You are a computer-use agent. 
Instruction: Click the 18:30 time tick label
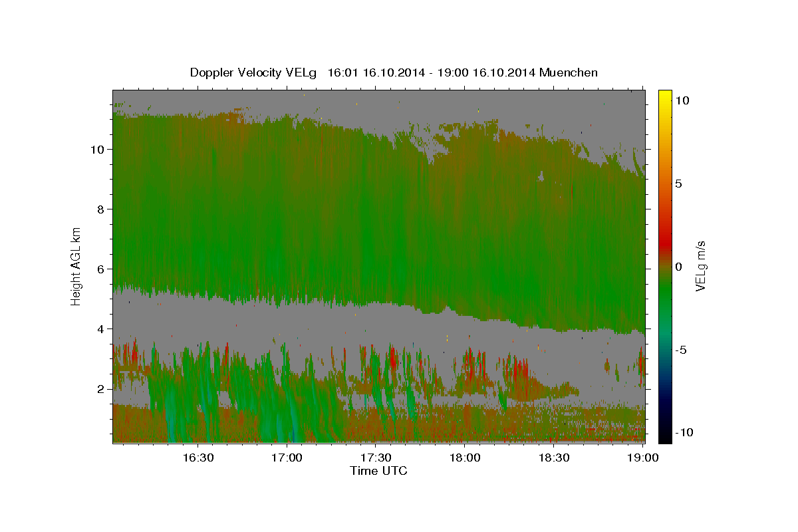coord(553,458)
